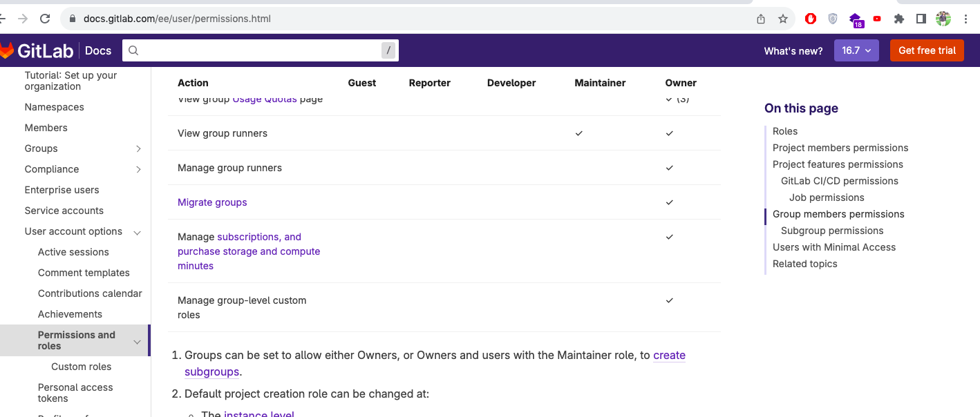
Task: Open the Migrate groups link
Action: pyautogui.click(x=212, y=202)
